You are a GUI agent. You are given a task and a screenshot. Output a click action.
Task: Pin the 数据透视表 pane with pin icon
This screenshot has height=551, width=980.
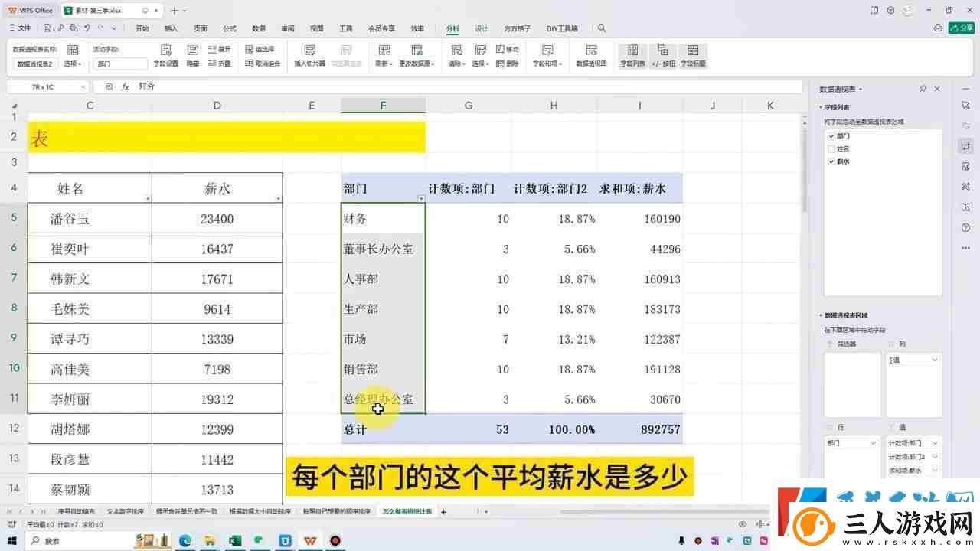(923, 89)
